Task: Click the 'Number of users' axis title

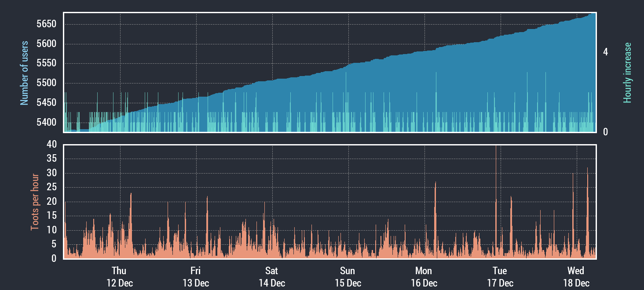Action: [24, 73]
